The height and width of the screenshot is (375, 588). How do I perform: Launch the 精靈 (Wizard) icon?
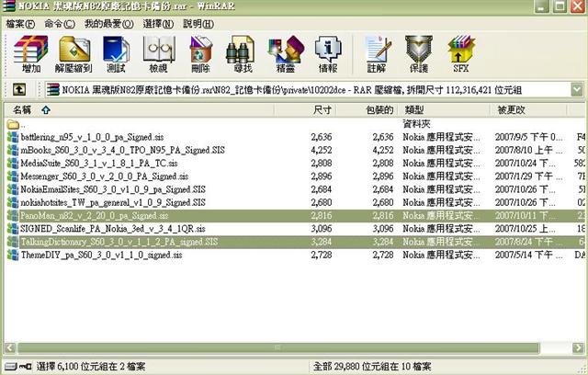[x=284, y=54]
